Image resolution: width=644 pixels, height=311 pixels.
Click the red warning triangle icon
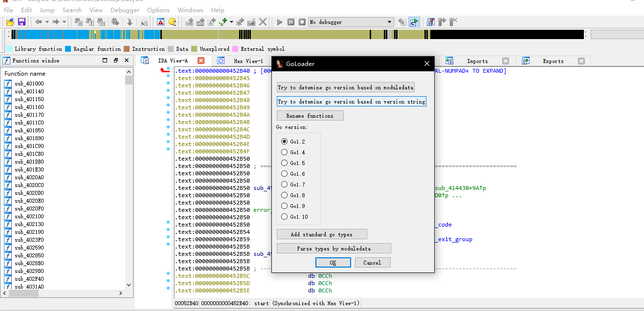(x=161, y=22)
